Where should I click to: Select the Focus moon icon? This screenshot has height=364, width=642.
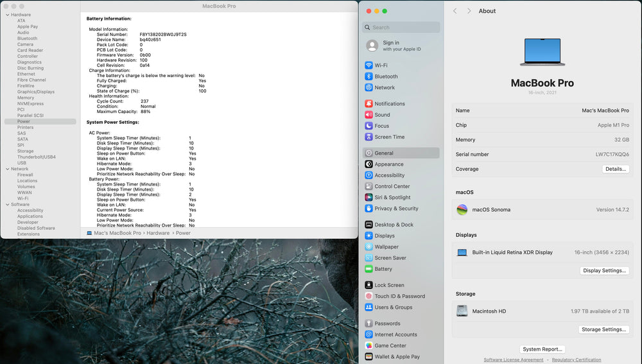click(369, 126)
